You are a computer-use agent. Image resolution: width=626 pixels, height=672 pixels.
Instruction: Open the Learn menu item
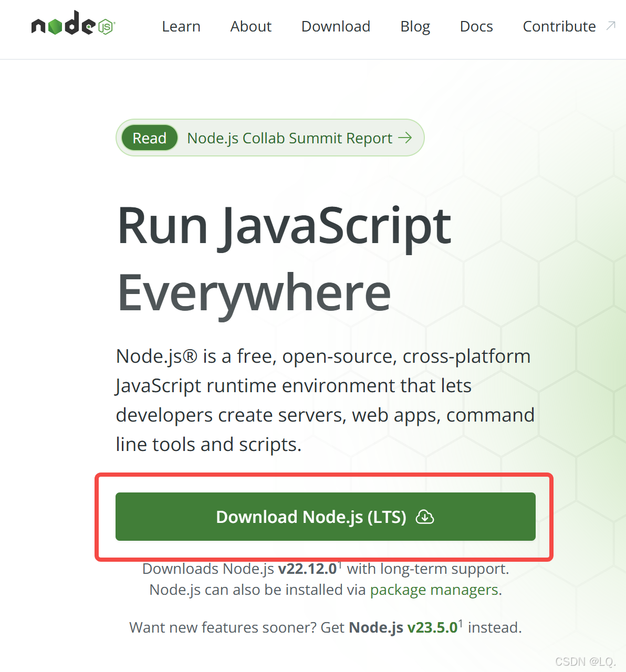(x=181, y=26)
